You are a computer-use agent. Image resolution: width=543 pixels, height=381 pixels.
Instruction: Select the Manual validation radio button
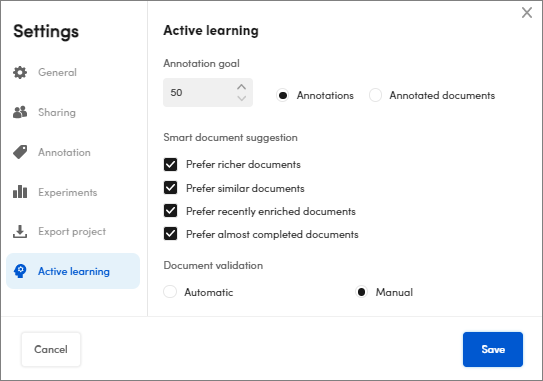[361, 292]
